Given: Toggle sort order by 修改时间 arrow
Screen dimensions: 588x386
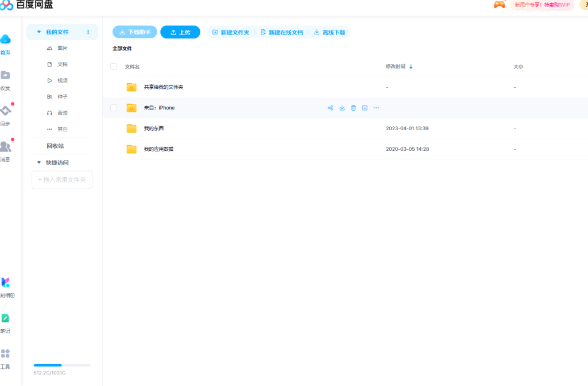Looking at the screenshot, I should [411, 67].
